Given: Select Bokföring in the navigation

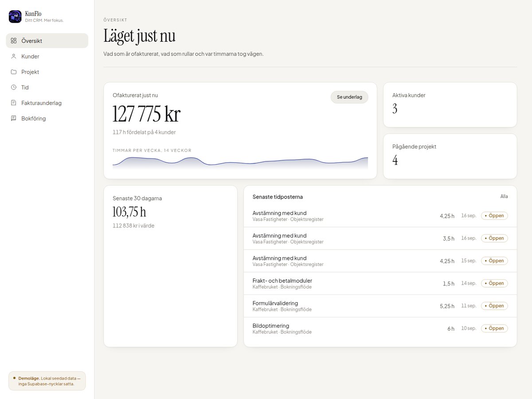Looking at the screenshot, I should point(47,118).
